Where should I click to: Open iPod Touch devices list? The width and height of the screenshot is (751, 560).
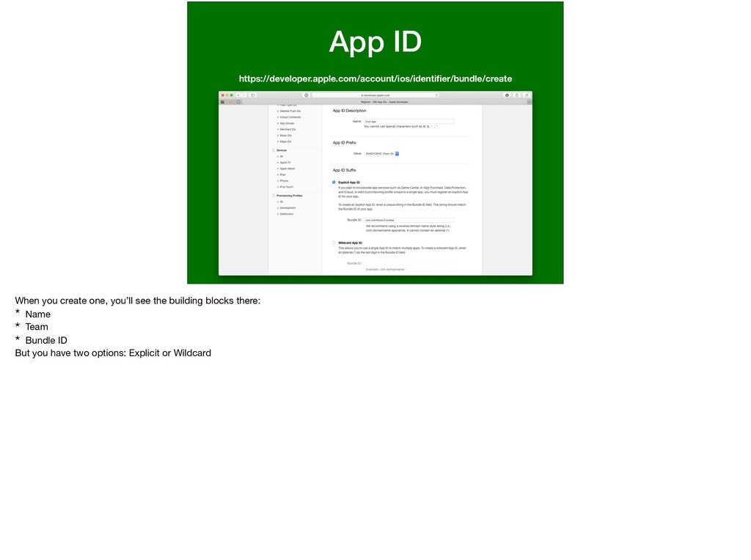[x=287, y=187]
